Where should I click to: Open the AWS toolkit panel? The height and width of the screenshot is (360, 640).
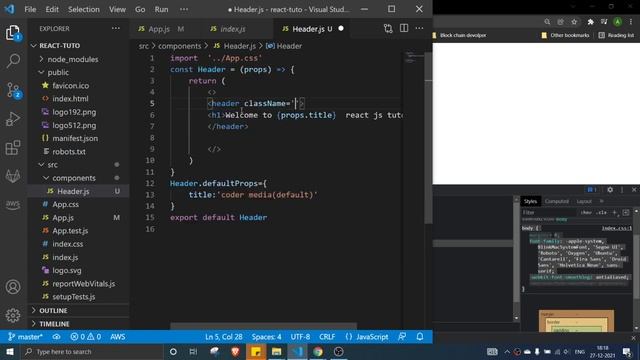click(13, 204)
